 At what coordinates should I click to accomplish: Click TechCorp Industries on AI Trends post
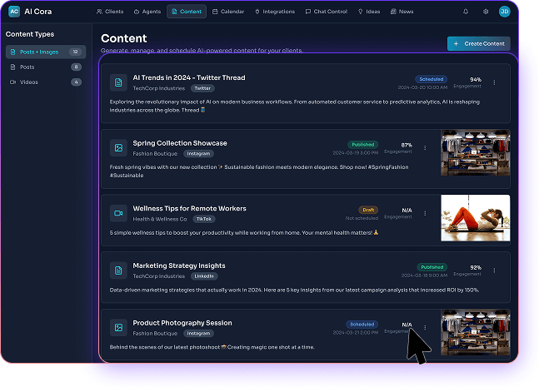pos(159,88)
